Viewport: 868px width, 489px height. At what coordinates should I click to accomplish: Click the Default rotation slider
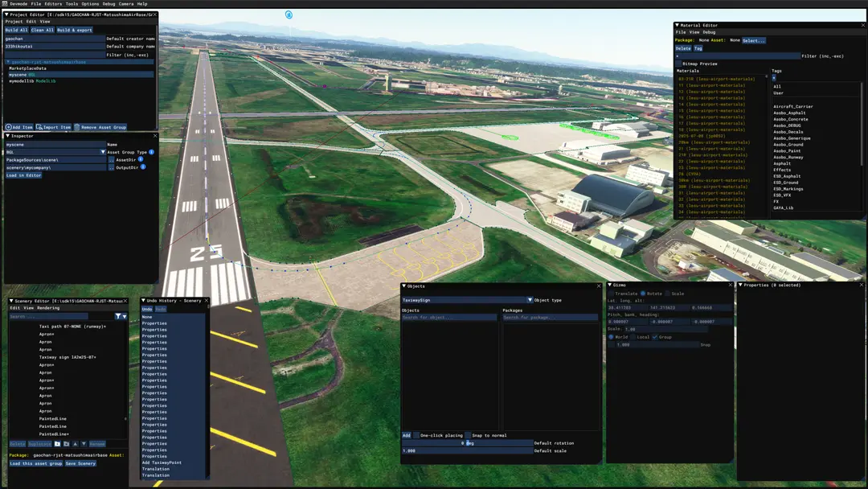(x=467, y=443)
